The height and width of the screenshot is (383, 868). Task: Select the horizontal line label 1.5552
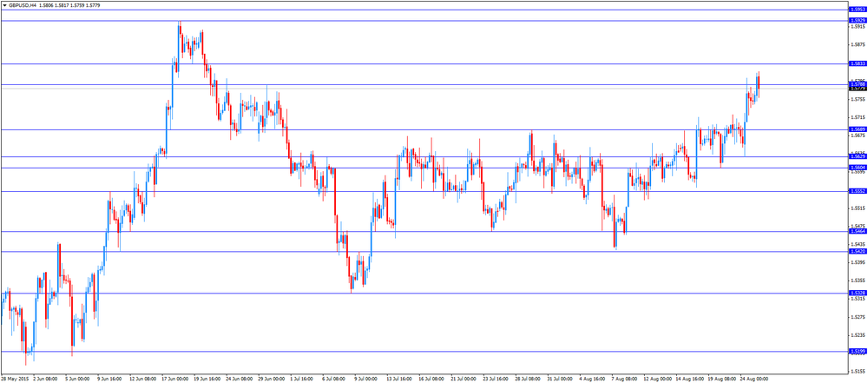point(857,191)
